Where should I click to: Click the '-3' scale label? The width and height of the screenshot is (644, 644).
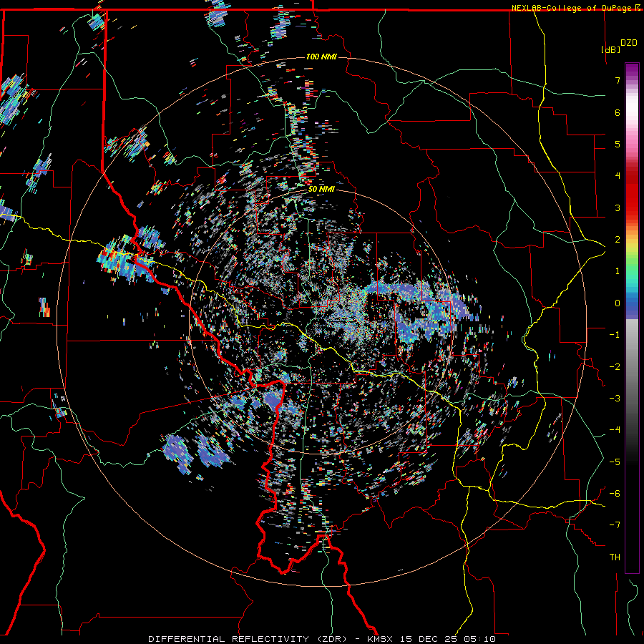point(615,399)
